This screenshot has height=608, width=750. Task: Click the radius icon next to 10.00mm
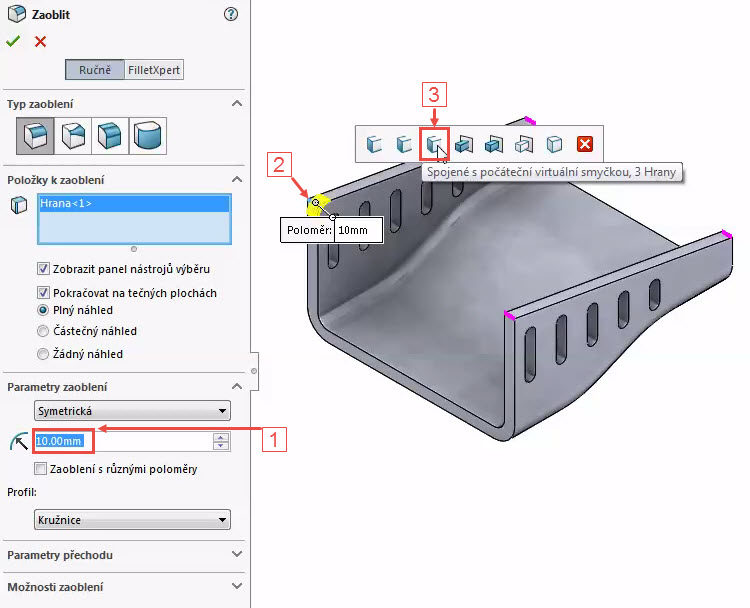(x=19, y=442)
